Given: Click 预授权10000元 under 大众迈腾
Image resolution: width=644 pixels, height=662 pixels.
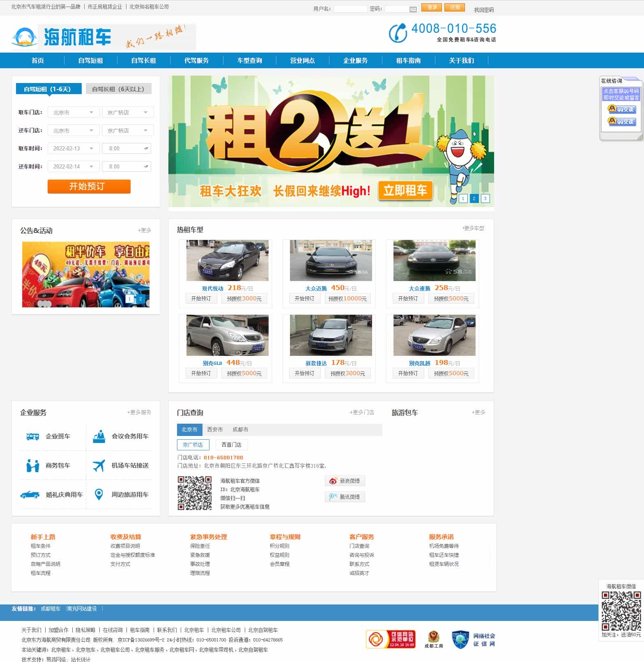Looking at the screenshot, I should pos(347,299).
